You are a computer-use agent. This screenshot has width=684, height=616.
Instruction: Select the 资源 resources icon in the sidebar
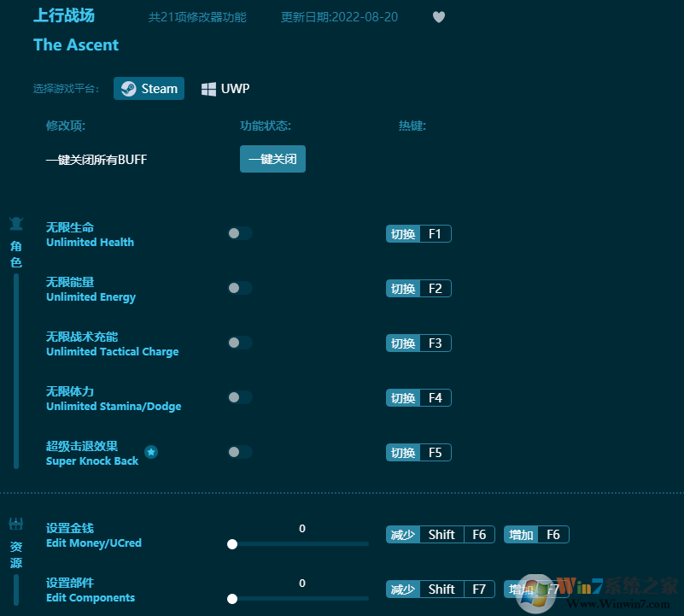15,524
